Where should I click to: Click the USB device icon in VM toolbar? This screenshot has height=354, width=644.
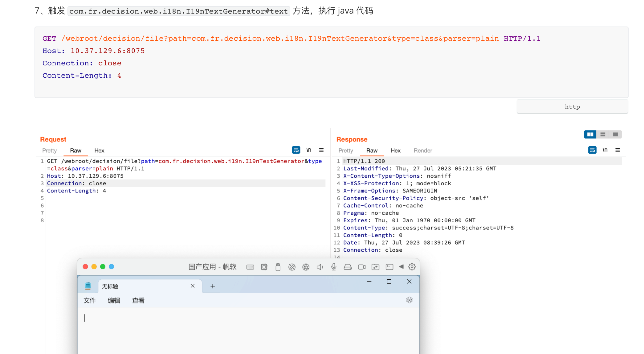pos(278,267)
